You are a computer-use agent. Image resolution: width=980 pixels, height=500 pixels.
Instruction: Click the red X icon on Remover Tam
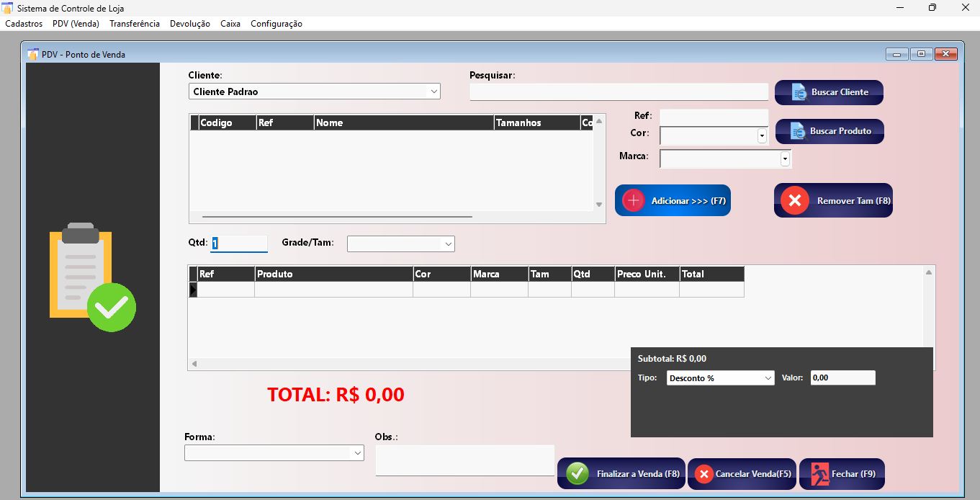pos(795,200)
